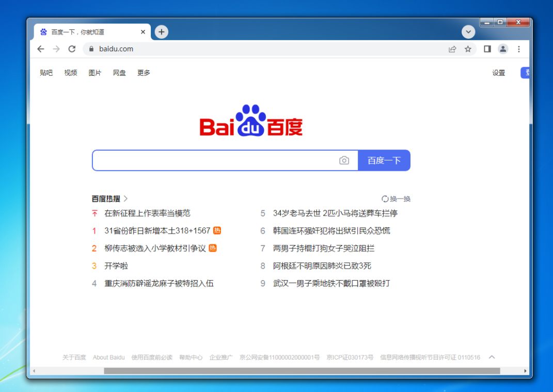Open 31省份昨日新增本土318+1567 item
Image resolution: width=553 pixels, height=392 pixels.
point(157,231)
